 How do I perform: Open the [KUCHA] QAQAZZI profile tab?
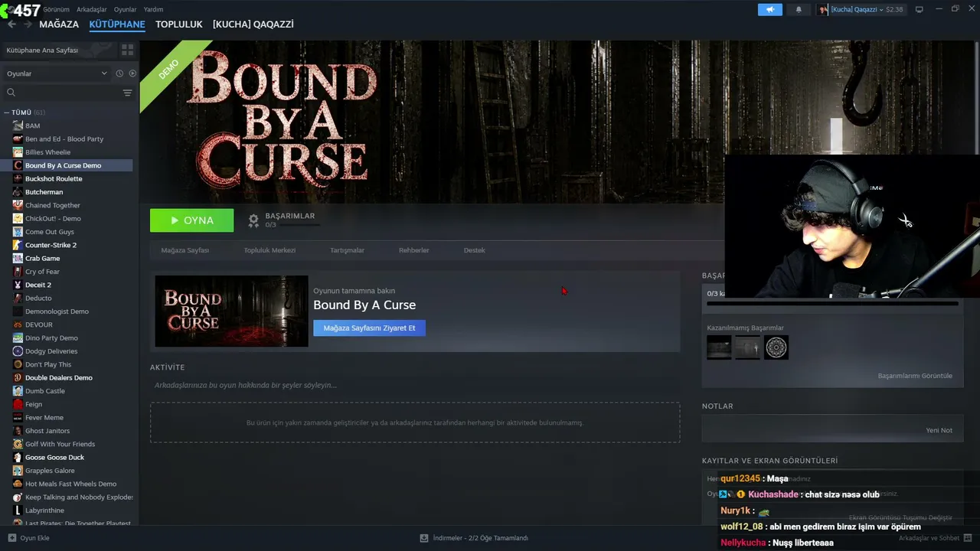point(253,24)
